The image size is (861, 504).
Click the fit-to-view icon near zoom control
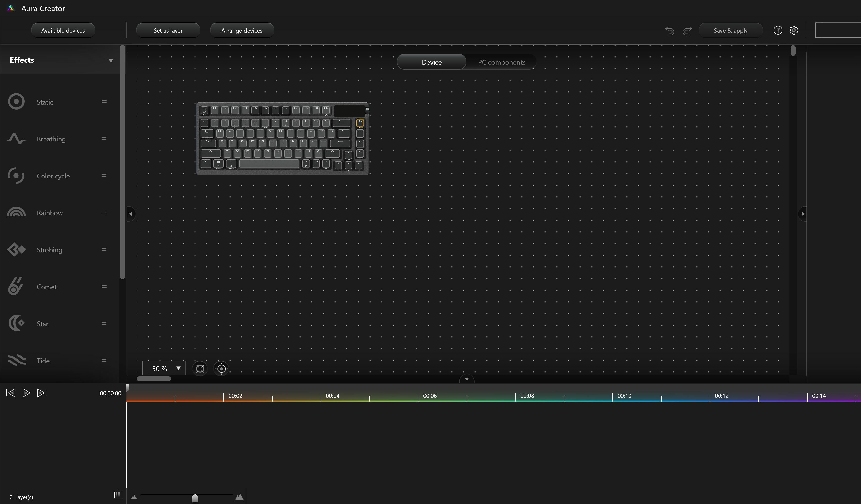pyautogui.click(x=200, y=368)
